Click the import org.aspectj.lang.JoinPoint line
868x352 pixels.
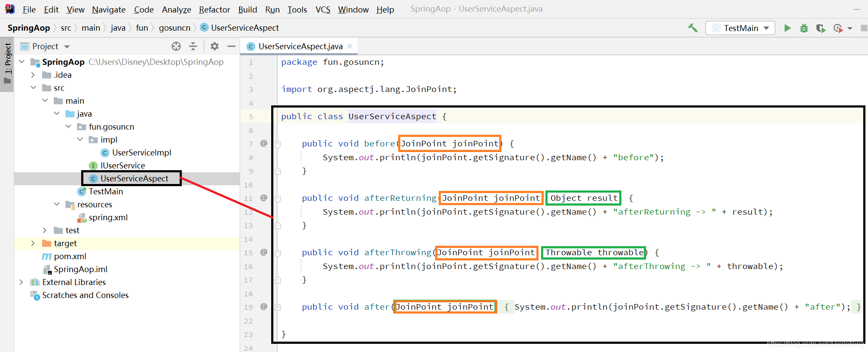click(369, 89)
